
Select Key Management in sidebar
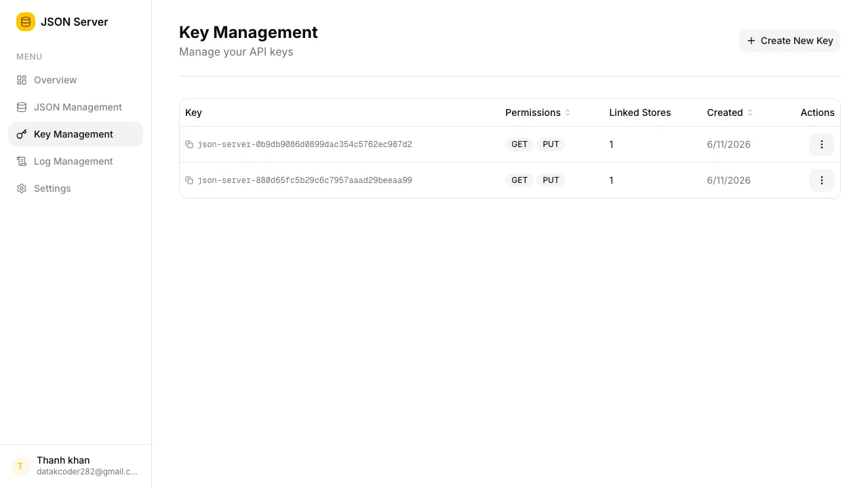(x=75, y=134)
